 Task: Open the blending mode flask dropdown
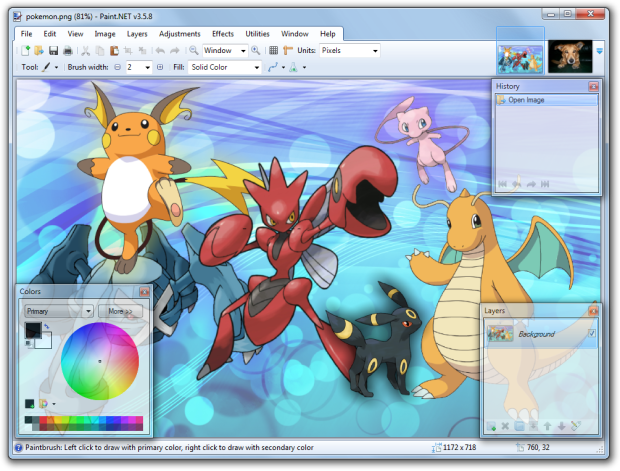point(297,67)
